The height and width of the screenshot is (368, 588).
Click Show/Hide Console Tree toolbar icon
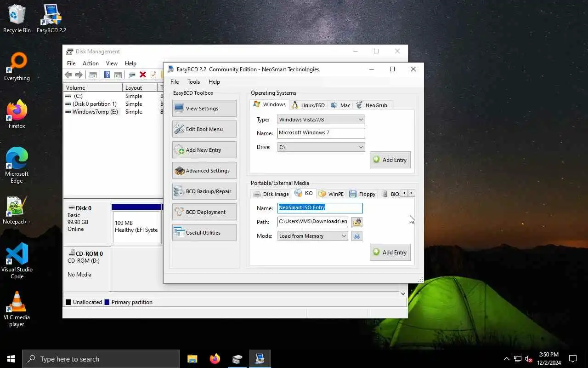pos(93,75)
